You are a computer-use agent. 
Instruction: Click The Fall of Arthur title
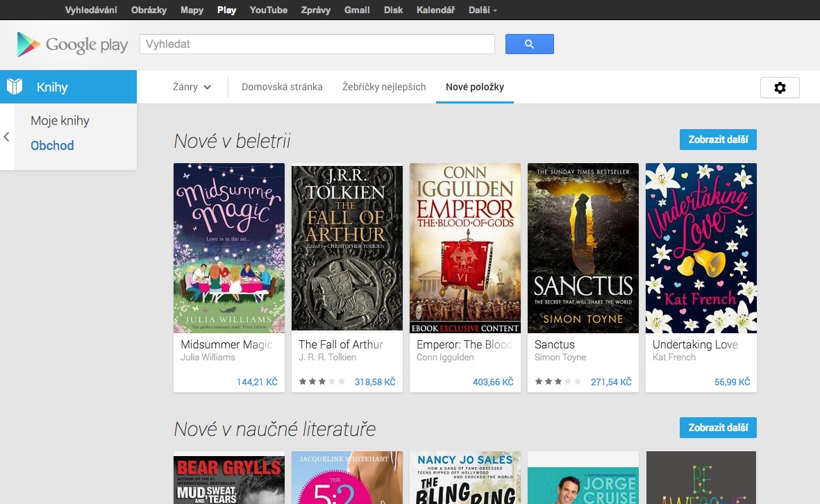point(341,344)
